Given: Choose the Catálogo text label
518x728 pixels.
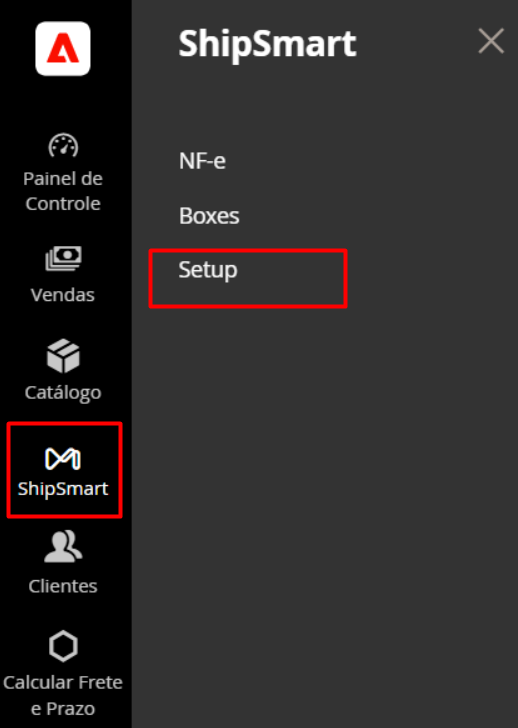Looking at the screenshot, I should coord(63,393).
